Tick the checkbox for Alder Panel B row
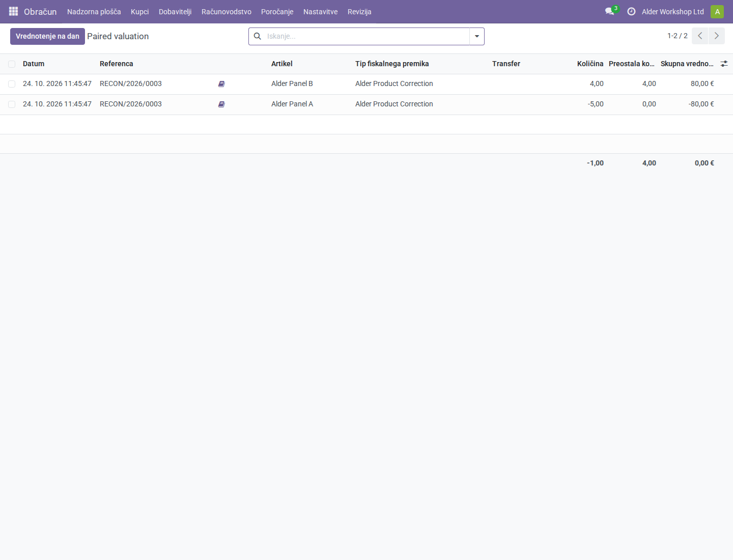This screenshot has width=733, height=560. (x=12, y=84)
